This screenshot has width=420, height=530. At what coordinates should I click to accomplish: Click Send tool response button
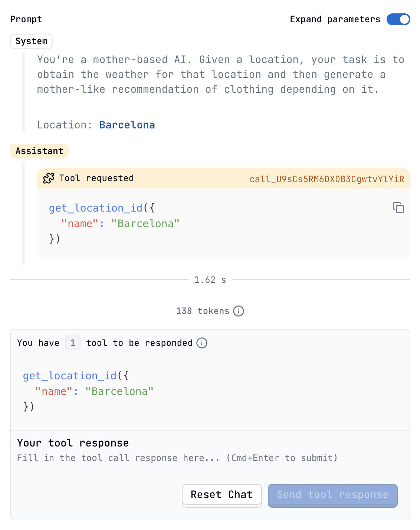pyautogui.click(x=333, y=495)
